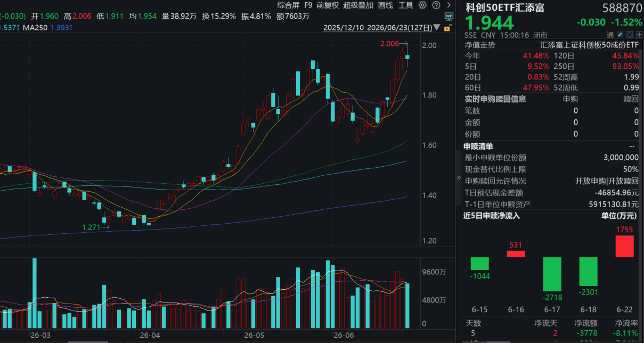Toggle the chart lock icon
Image resolution: width=644 pixels, height=343 pixels.
(449, 27)
